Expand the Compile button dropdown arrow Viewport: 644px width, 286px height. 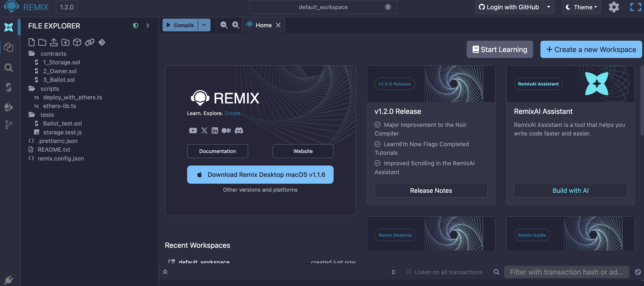[204, 25]
